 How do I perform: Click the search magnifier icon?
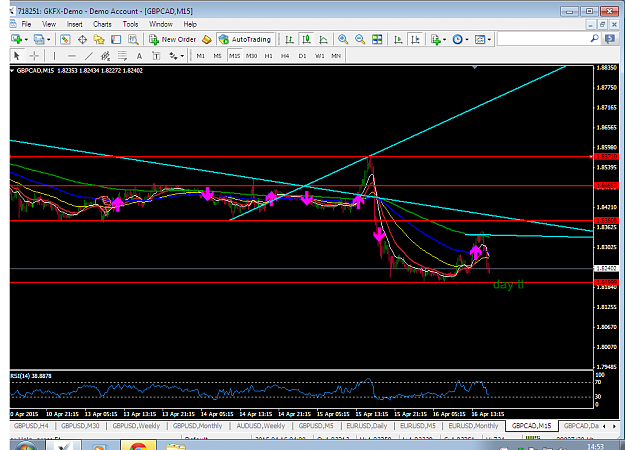(594, 39)
